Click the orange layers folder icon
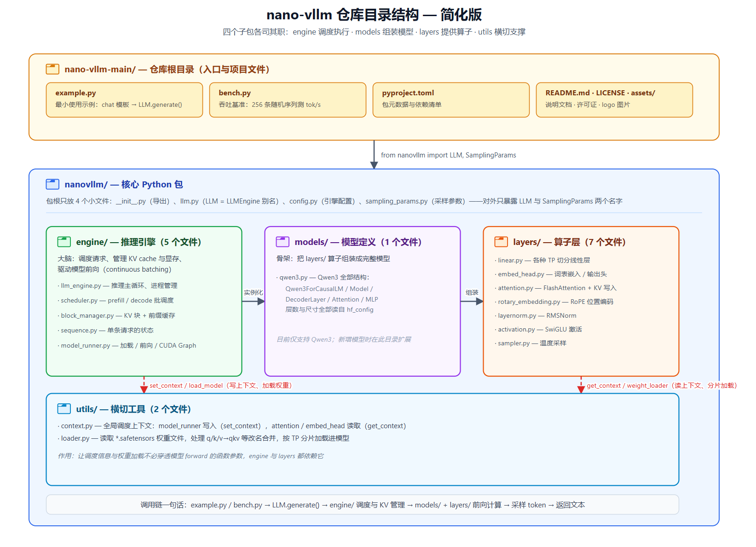The image size is (756, 547). 501,242
